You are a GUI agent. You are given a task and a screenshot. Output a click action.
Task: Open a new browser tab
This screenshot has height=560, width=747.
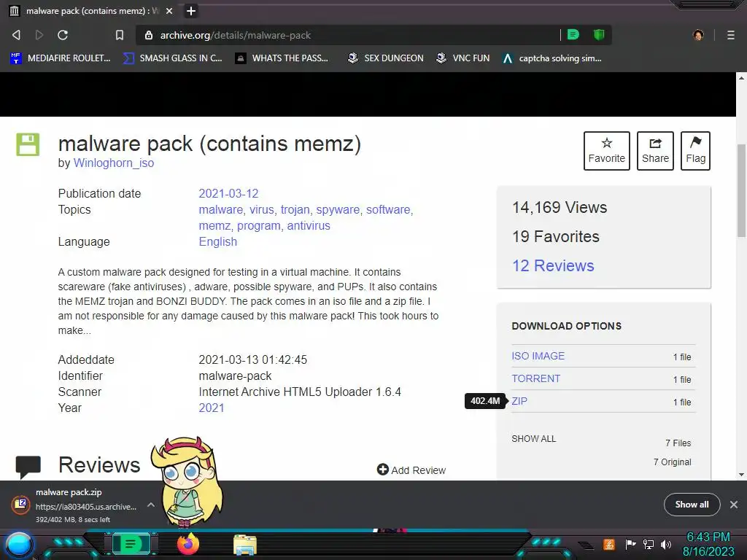coord(191,10)
